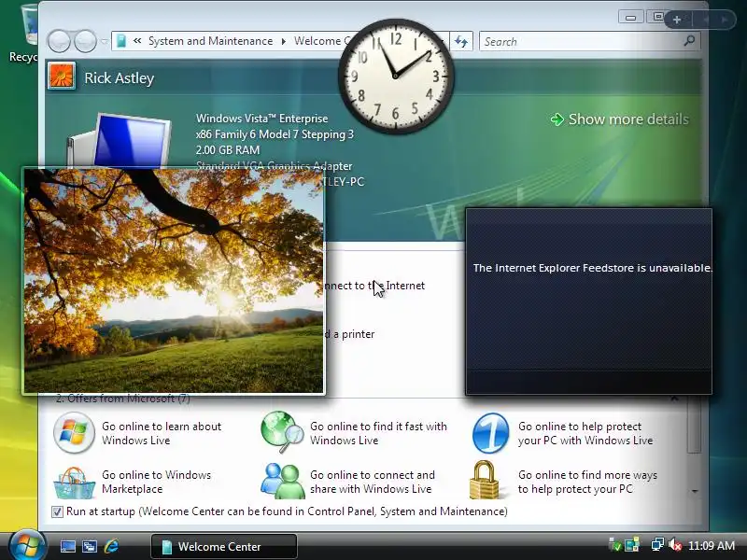The height and width of the screenshot is (560, 747).
Task: Click Show more details link
Action: pos(628,119)
